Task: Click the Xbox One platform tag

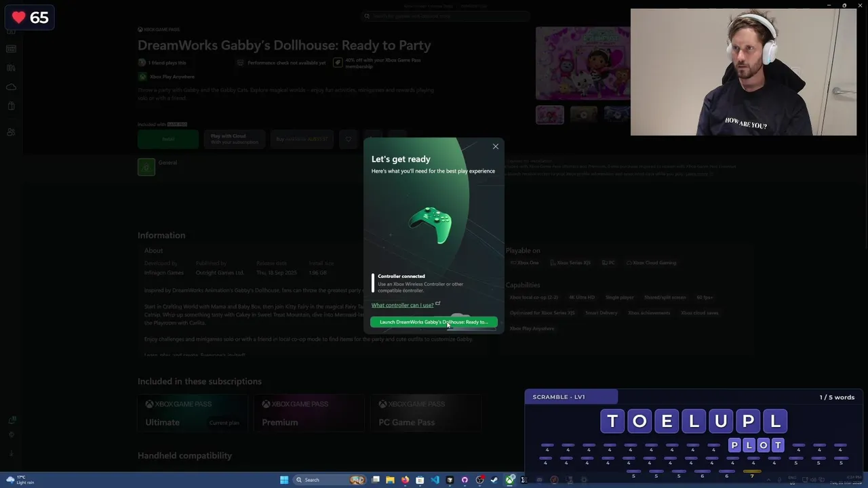Action: click(524, 263)
